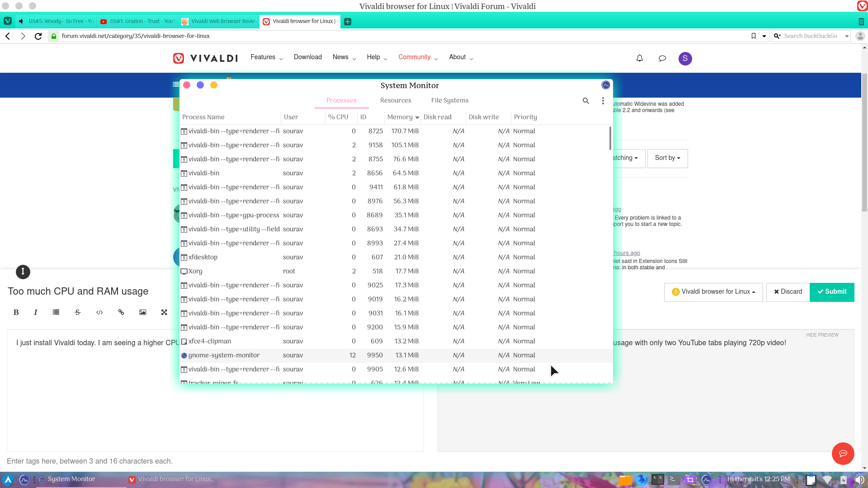Open the Download page link
The height and width of the screenshot is (488, 868).
coord(308,57)
